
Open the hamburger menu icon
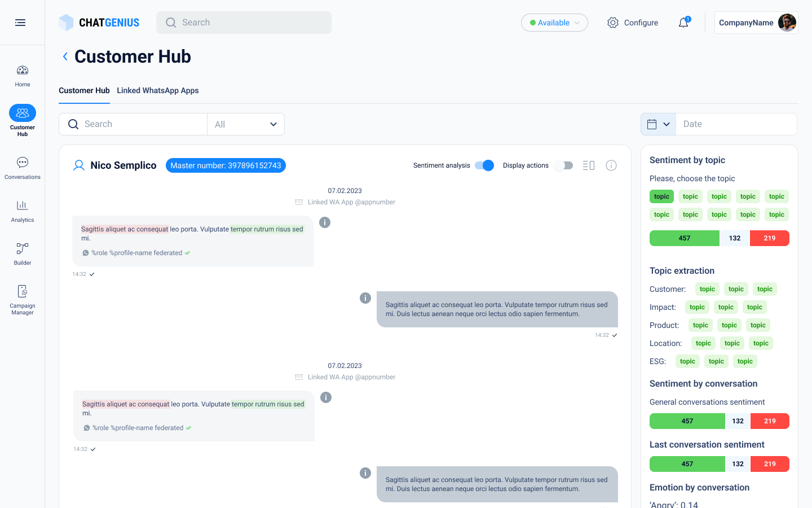tap(20, 23)
